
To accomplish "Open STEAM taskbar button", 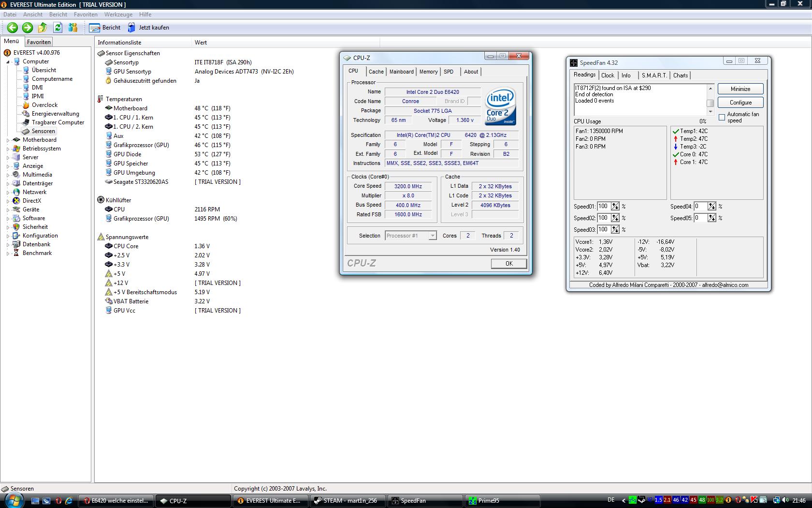I will 348,501.
